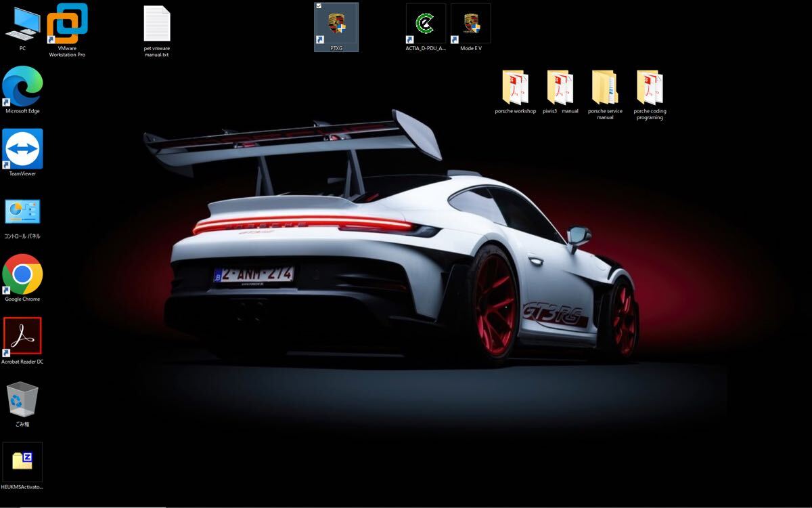
Task: Open VMware Workstation Pro
Action: [x=67, y=26]
